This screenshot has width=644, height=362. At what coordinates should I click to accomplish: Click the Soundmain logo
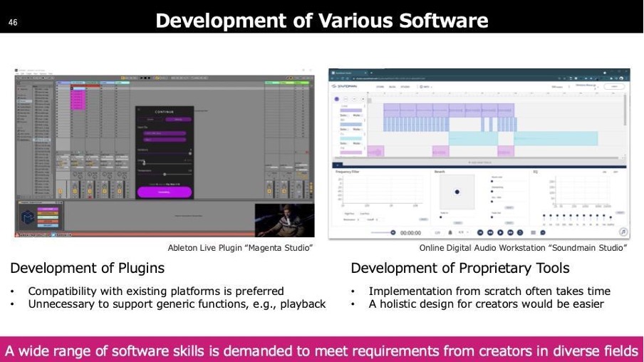pyautogui.click(x=345, y=86)
